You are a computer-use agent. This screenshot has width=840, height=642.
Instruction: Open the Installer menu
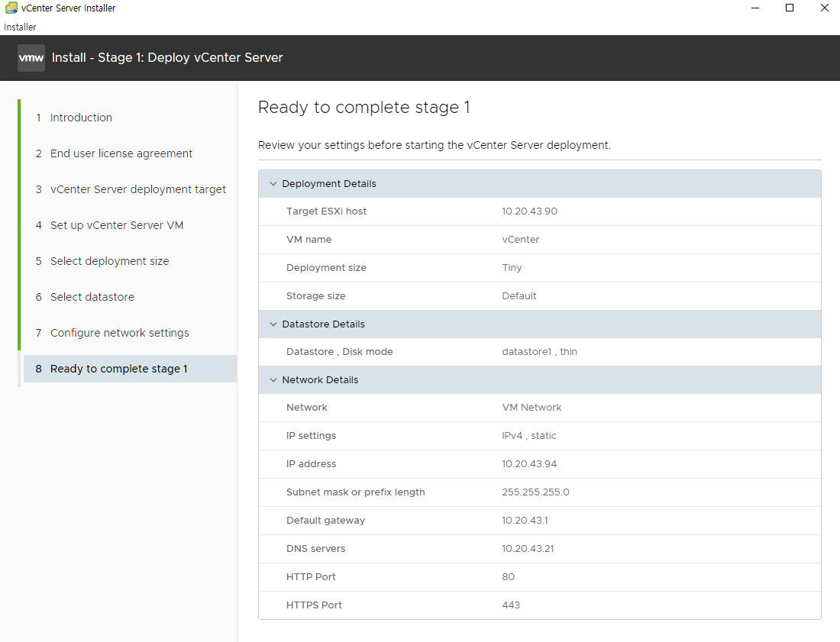tap(20, 27)
